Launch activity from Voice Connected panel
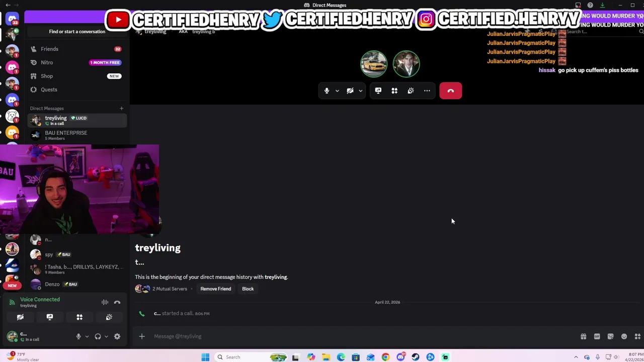Viewport: 644px width, 362px height. (79, 317)
